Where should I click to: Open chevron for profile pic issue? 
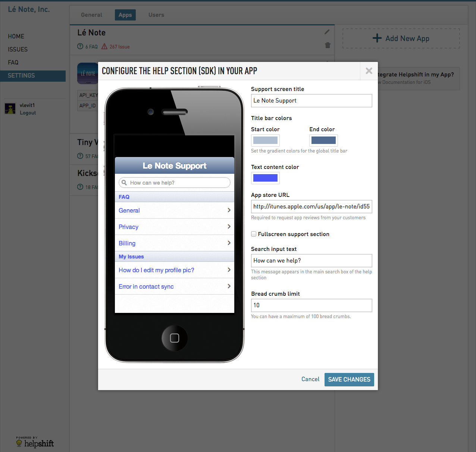(x=229, y=270)
